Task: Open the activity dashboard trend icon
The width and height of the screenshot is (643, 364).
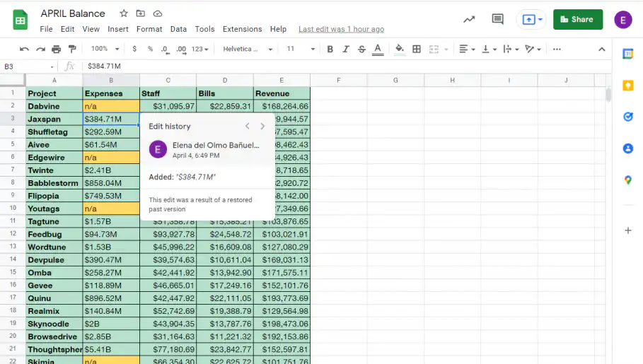Action: 469,19
